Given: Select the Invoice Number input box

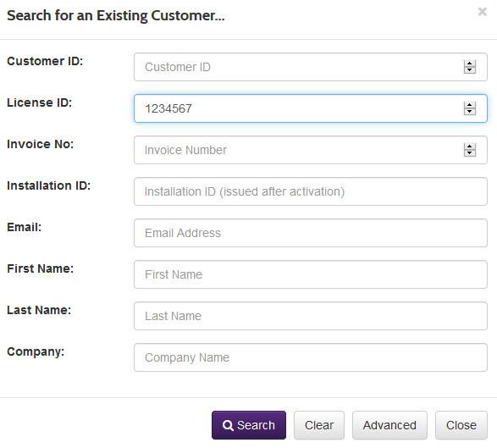Looking at the screenshot, I should click(311, 150).
